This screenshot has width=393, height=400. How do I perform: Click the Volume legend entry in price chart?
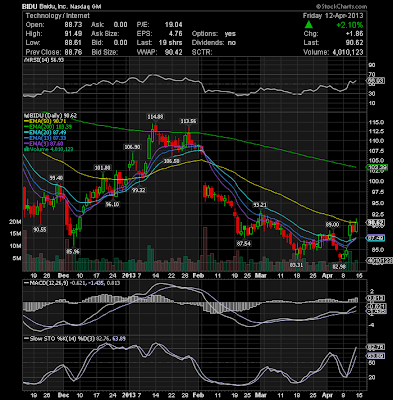click(x=48, y=149)
